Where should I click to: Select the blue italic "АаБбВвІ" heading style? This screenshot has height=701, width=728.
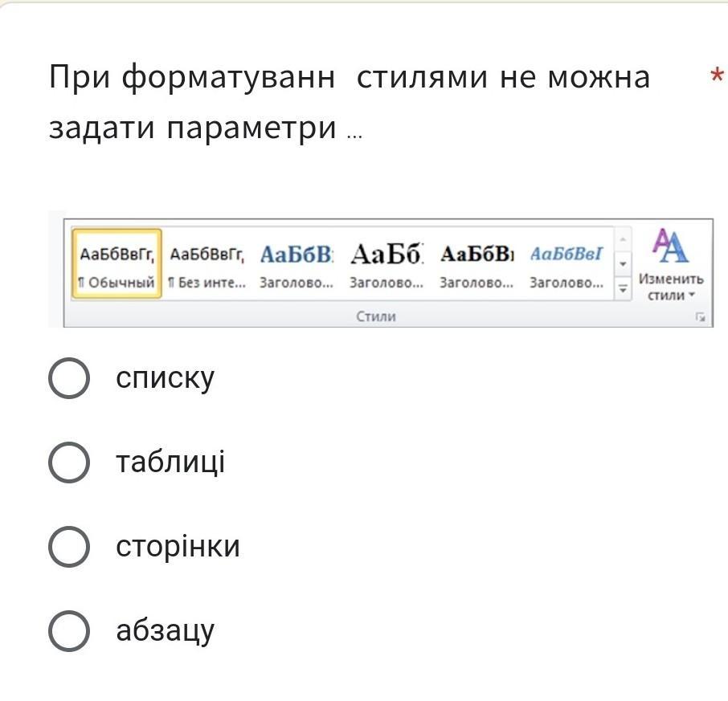566,264
